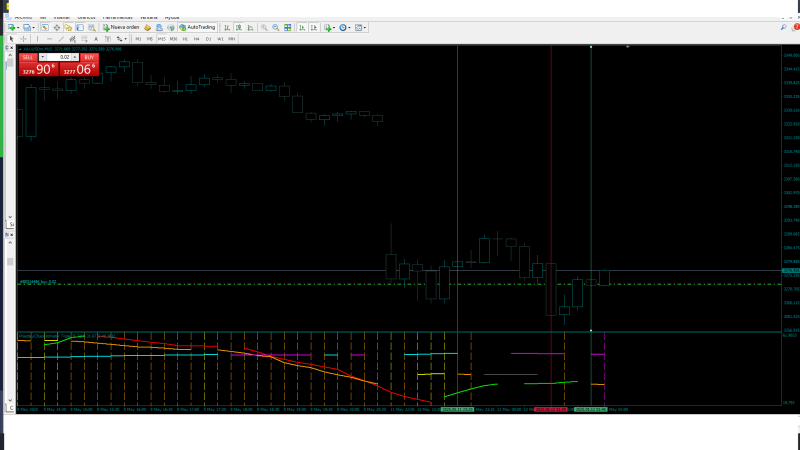Click the Nueva orden button
This screenshot has width=800, height=450.
[121, 28]
